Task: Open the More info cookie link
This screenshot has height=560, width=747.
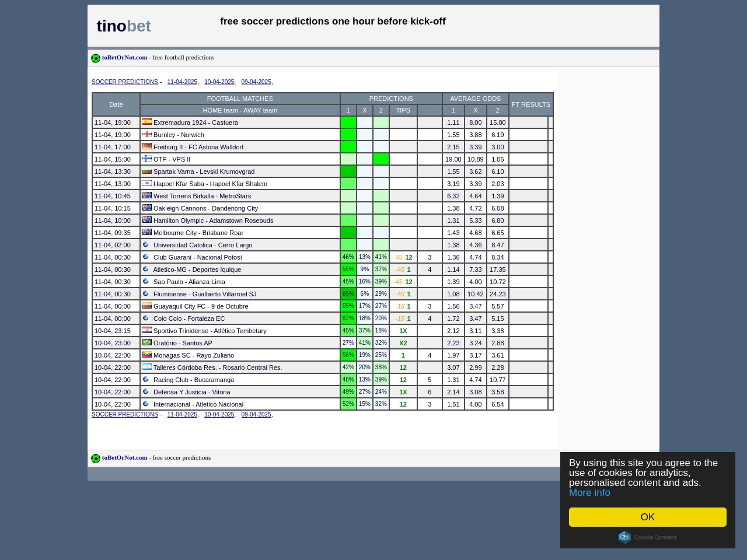Action: 589,493
